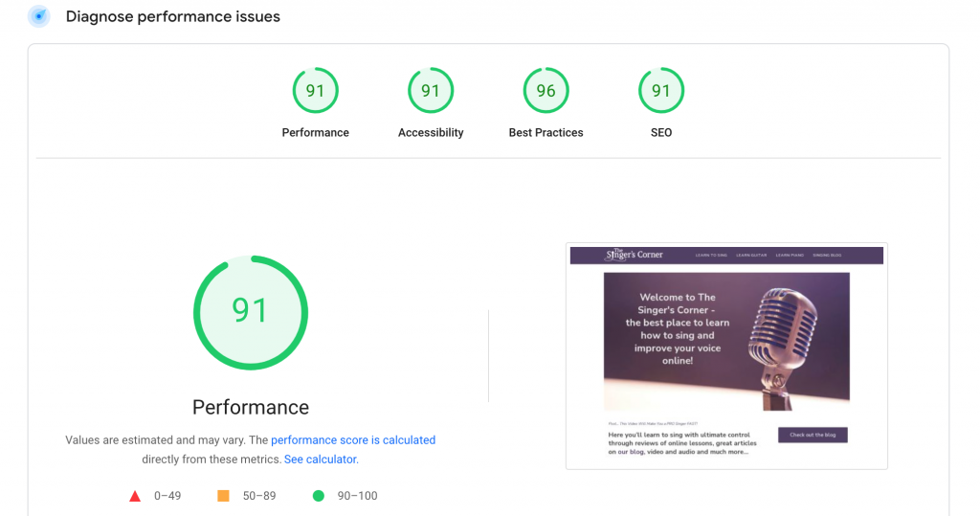This screenshot has width=980, height=516.
Task: Click the blue Diagnose performance issues icon
Action: coord(38,16)
